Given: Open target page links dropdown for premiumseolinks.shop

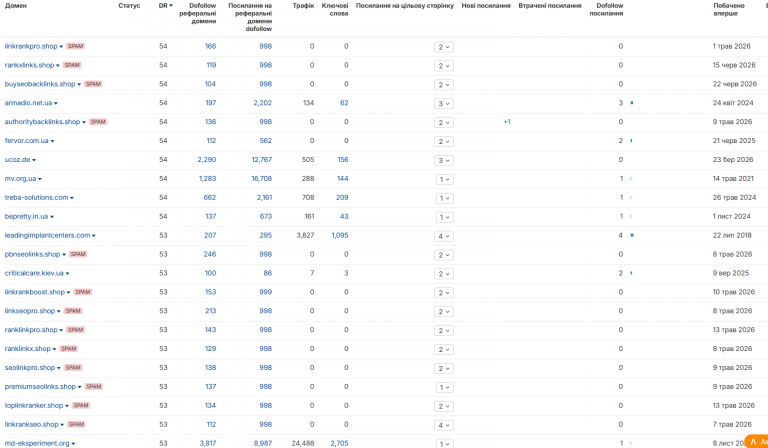Looking at the screenshot, I should click(445, 387).
